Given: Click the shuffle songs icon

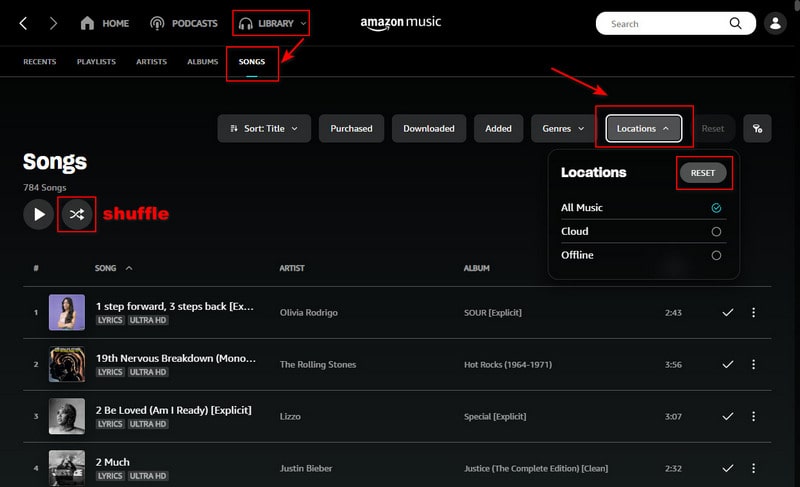Looking at the screenshot, I should click(x=77, y=214).
